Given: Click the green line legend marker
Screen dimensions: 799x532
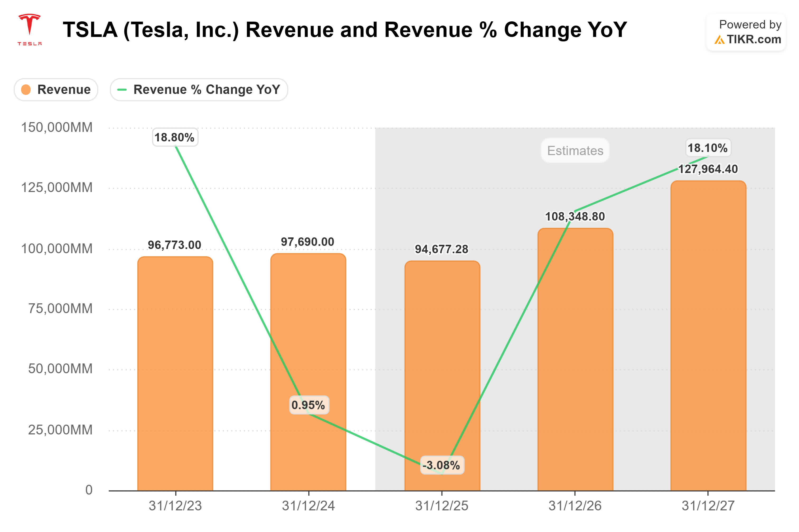Looking at the screenshot, I should tap(121, 90).
